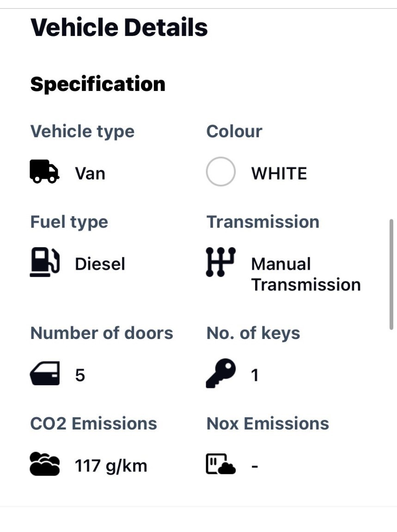This screenshot has width=397, height=532.
Task: Click the Fuel type label
Action: point(69,222)
